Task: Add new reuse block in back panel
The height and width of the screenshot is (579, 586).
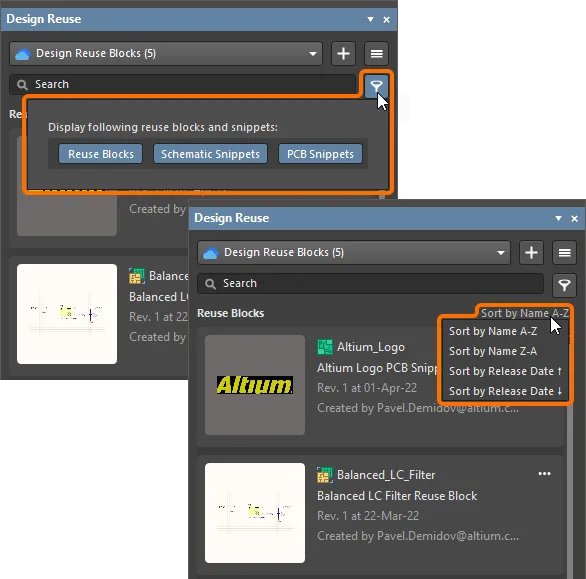Action: point(343,53)
